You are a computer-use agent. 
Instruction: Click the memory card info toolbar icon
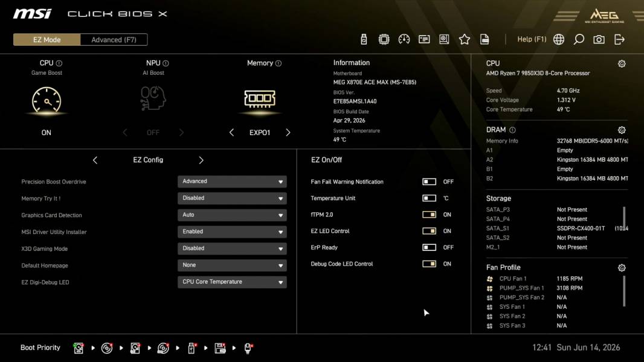click(x=424, y=39)
